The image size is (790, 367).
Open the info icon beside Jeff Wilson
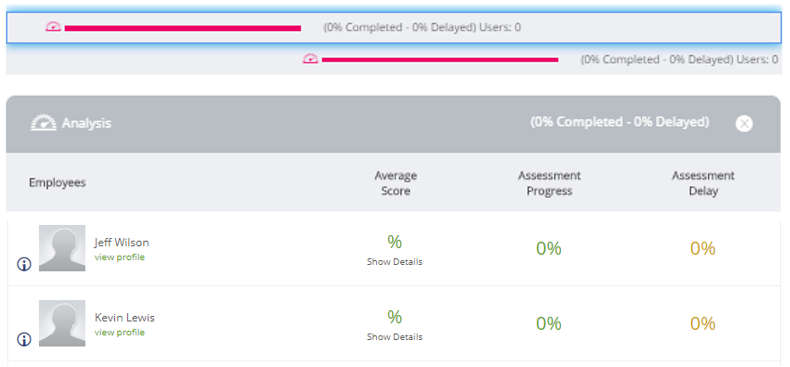(24, 264)
